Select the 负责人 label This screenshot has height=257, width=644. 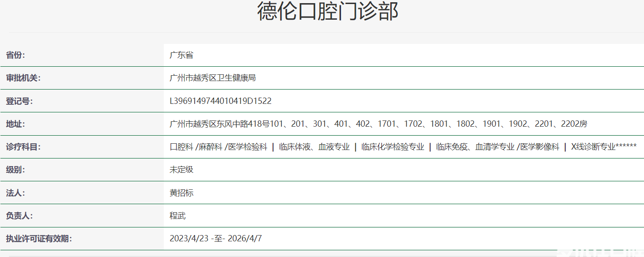pos(19,216)
